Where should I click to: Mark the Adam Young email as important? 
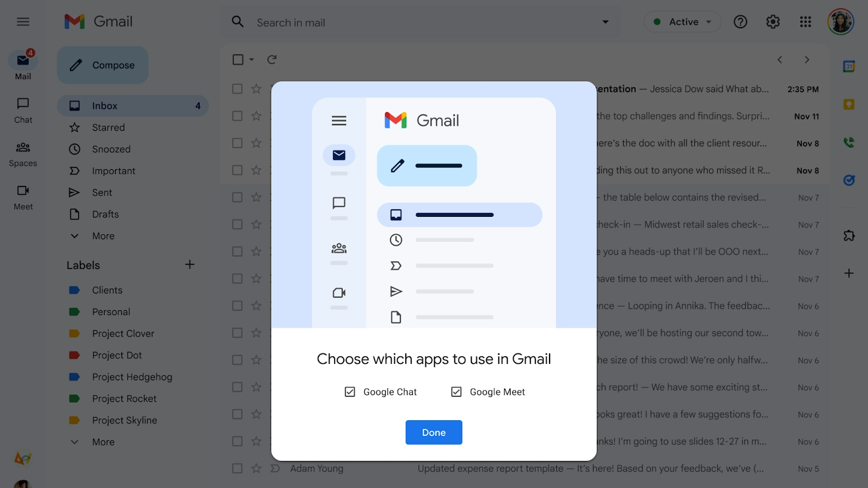click(x=276, y=468)
